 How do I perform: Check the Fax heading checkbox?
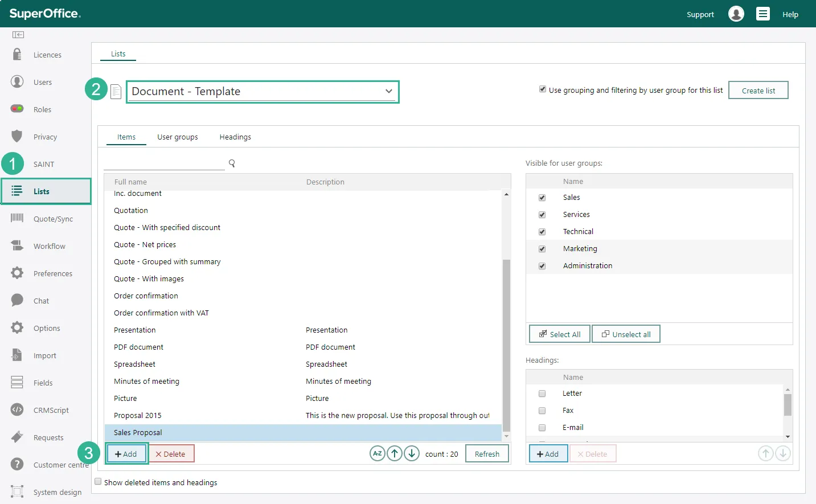click(542, 411)
